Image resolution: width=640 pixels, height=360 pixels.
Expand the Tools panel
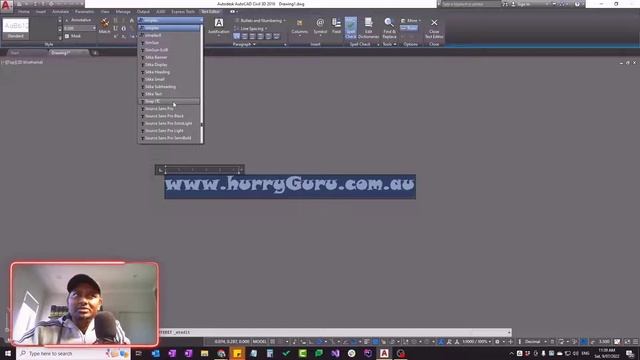pyautogui.click(x=389, y=44)
